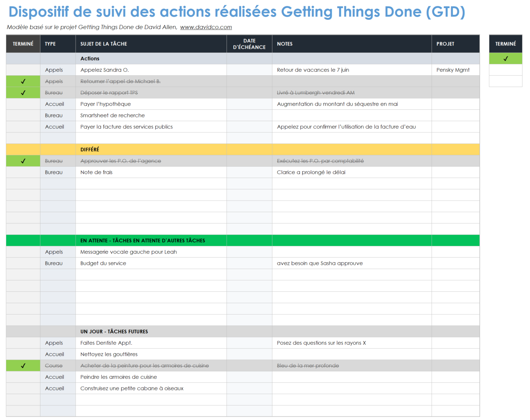This screenshot has height=420, width=530.
Task: Select the cell Nettoyez les gouttières
Action: (151, 354)
